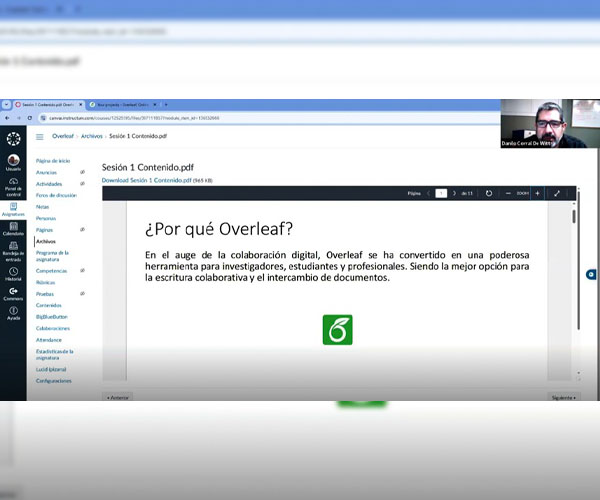Image resolution: width=600 pixels, height=500 pixels.
Task: Download Sesión 1 Contenido.pdf via link
Action: coord(147,180)
